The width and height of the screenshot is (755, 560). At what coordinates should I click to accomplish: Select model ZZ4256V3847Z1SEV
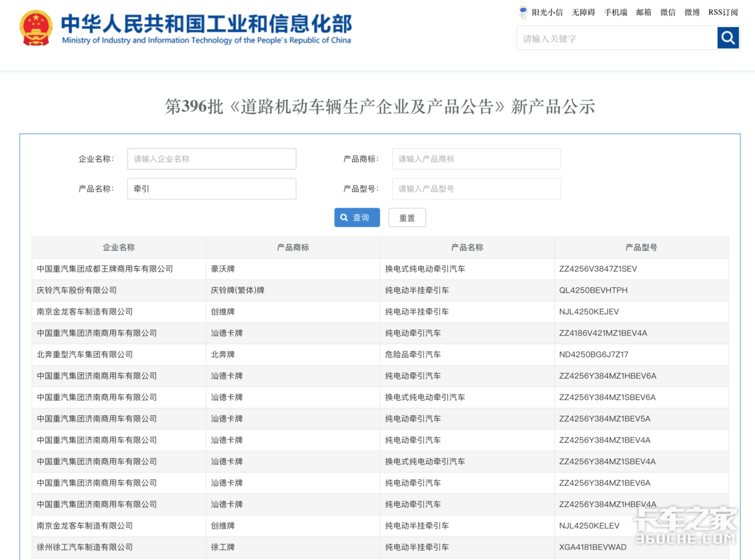(598, 269)
